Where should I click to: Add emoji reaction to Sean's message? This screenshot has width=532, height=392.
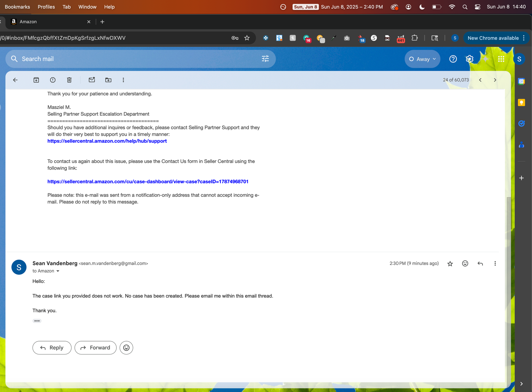coord(465,263)
